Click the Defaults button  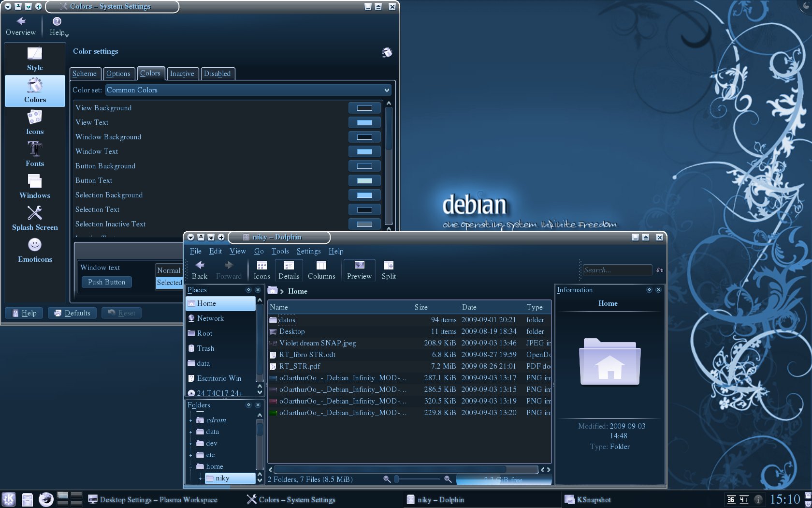coord(72,313)
